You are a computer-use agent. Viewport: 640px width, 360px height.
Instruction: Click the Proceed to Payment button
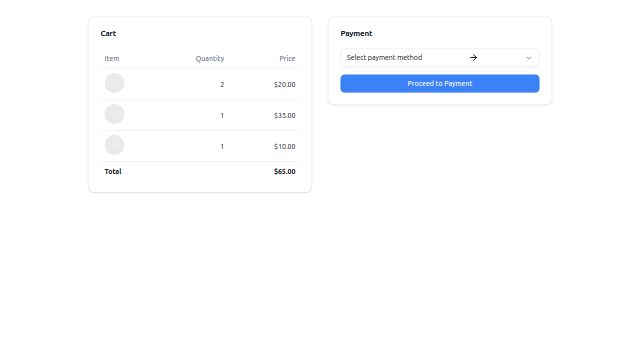click(440, 84)
